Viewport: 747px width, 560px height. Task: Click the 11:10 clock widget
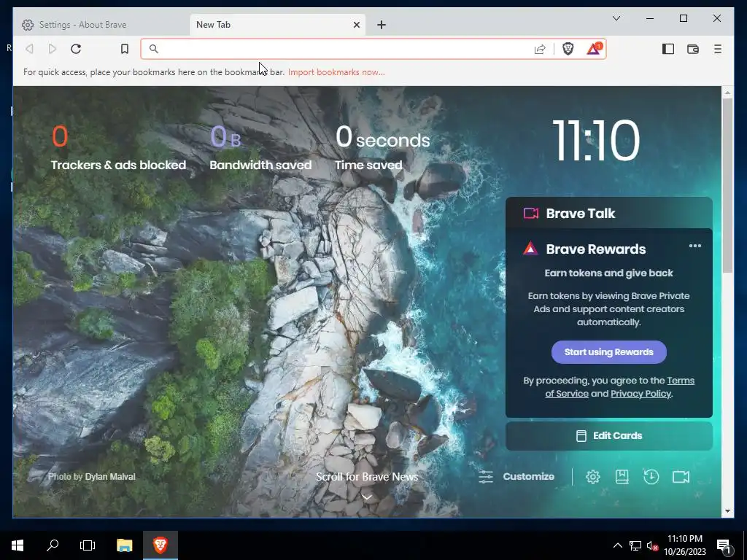[595, 140]
